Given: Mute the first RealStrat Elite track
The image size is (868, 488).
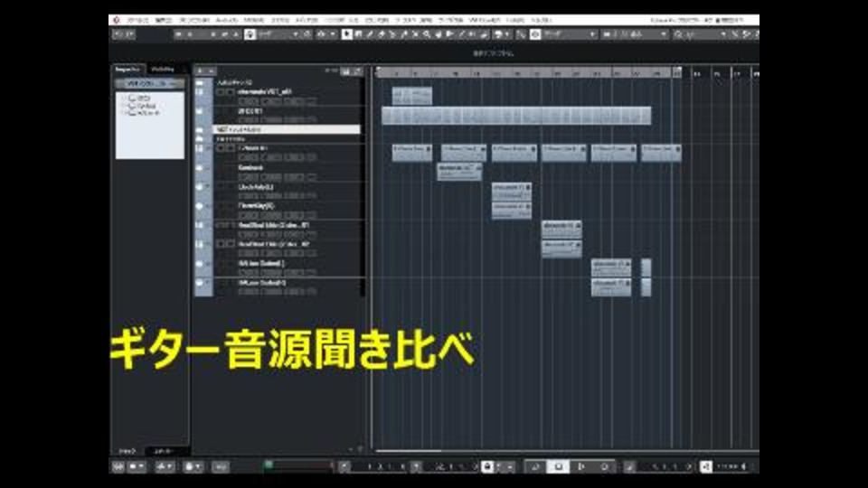Looking at the screenshot, I should (x=220, y=225).
